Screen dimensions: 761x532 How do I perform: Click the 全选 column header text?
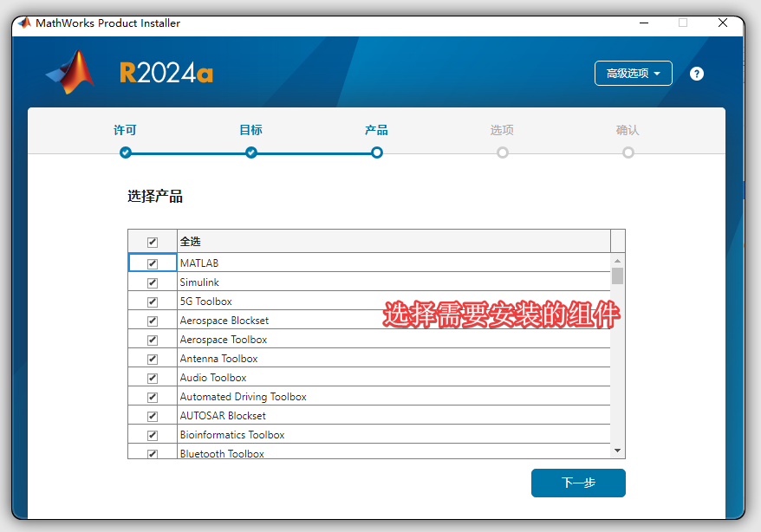click(x=191, y=242)
